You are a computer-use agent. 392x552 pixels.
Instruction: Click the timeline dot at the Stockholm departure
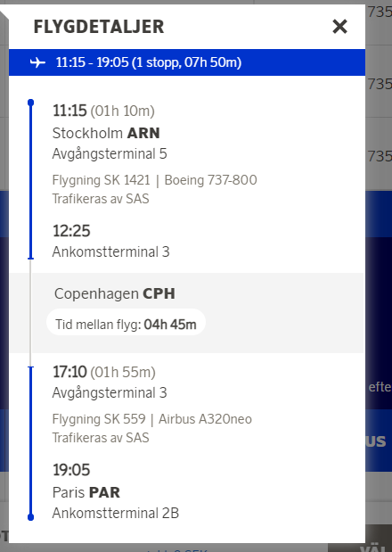tap(31, 103)
